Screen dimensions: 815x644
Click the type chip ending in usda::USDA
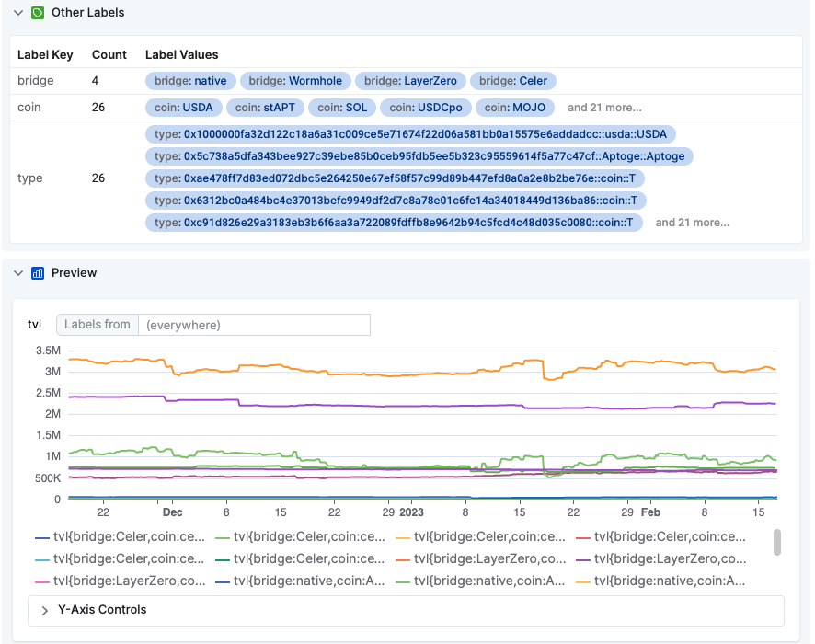(410, 134)
